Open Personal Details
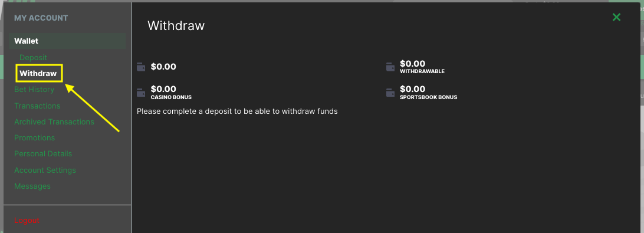Image resolution: width=644 pixels, height=233 pixels. click(x=43, y=154)
